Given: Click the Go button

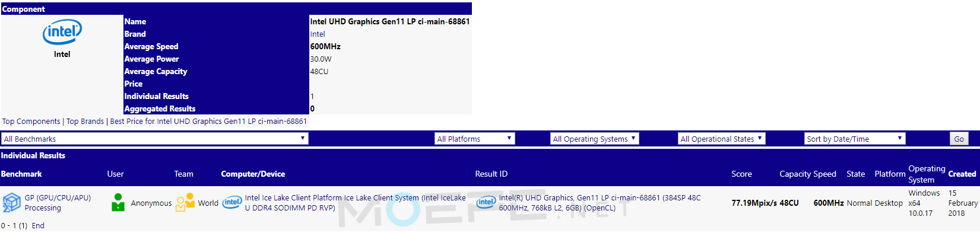Looking at the screenshot, I should point(959,139).
